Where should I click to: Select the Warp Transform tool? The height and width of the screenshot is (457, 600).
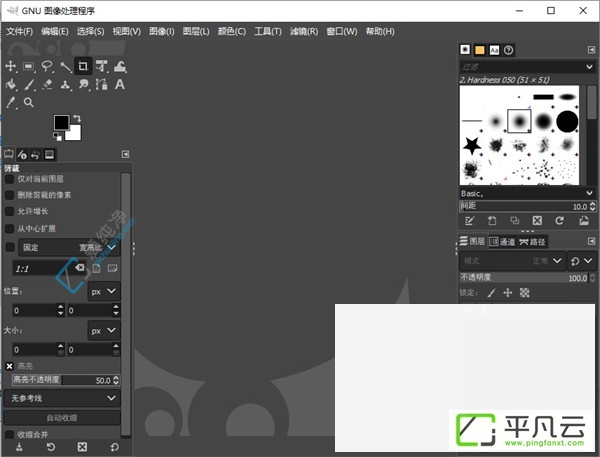click(120, 67)
